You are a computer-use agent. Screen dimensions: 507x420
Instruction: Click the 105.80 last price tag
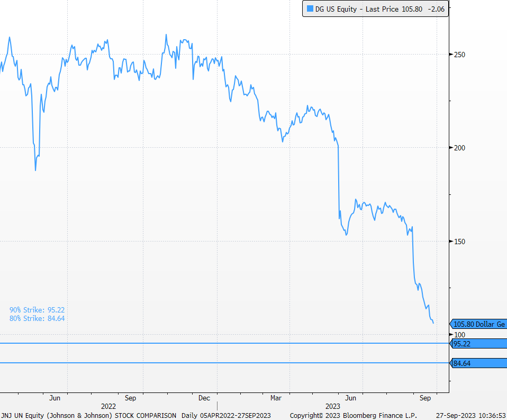tap(478, 324)
